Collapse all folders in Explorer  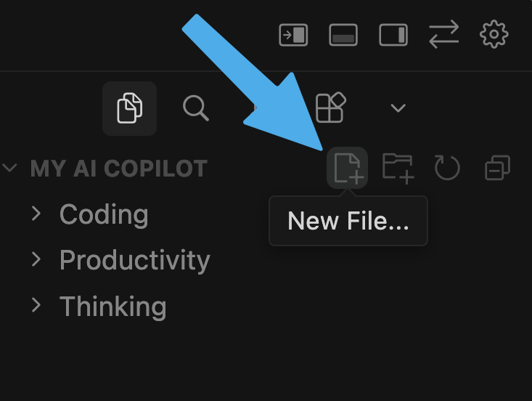click(x=497, y=169)
